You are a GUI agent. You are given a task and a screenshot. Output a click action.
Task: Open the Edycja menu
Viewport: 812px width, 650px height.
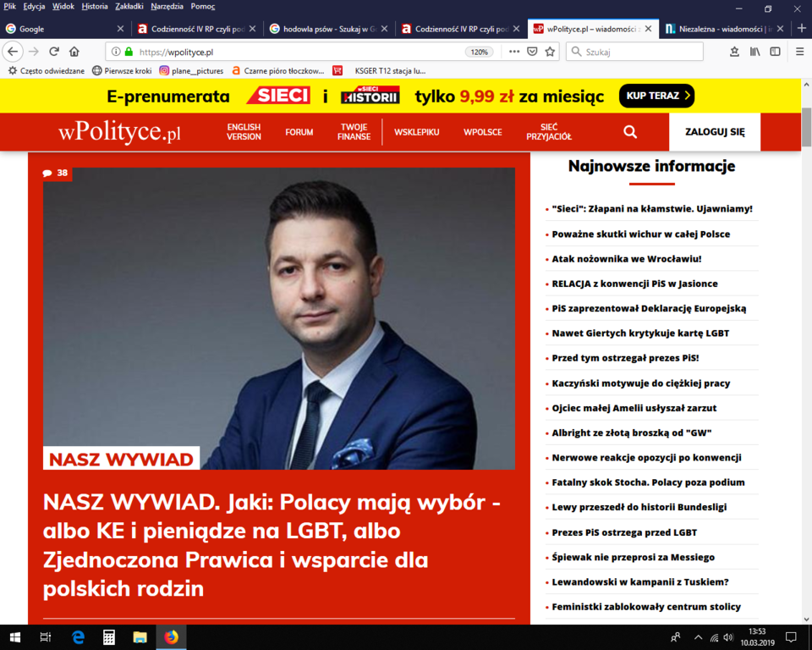34,7
